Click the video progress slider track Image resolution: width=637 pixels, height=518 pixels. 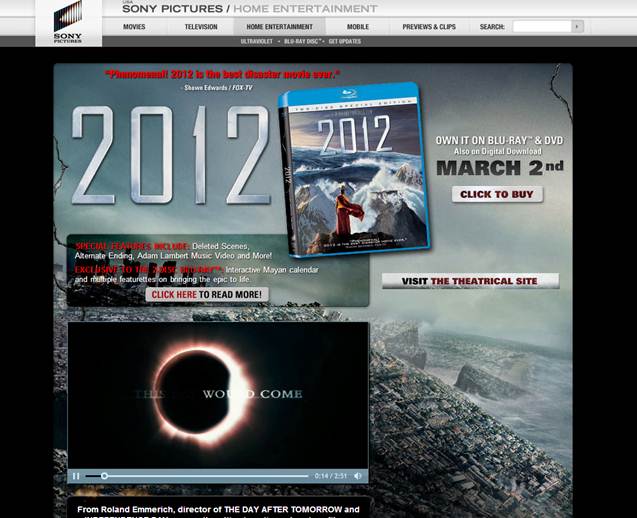coord(197,476)
